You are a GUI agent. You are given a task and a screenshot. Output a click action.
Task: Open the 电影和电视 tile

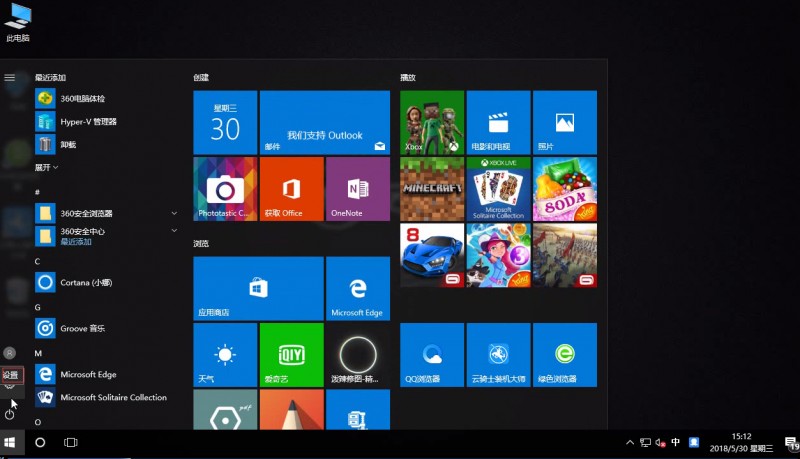click(x=498, y=122)
